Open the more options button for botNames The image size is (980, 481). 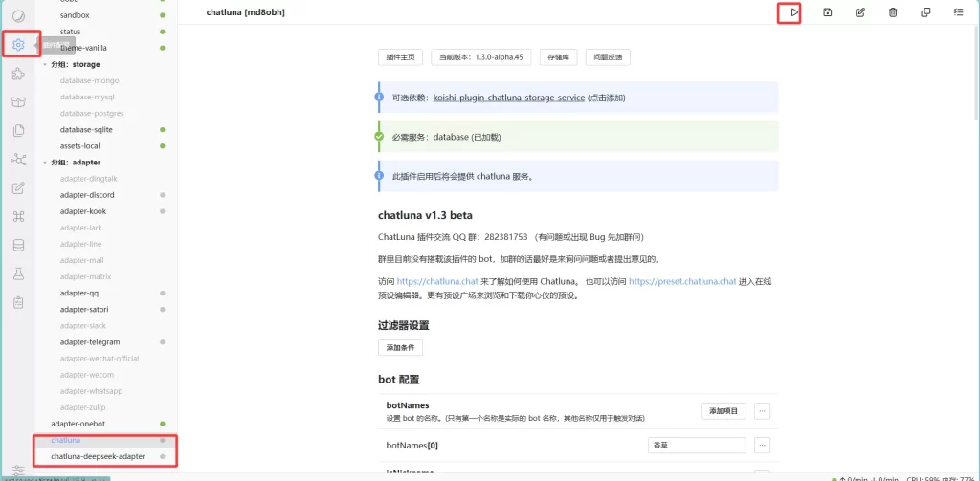point(762,411)
